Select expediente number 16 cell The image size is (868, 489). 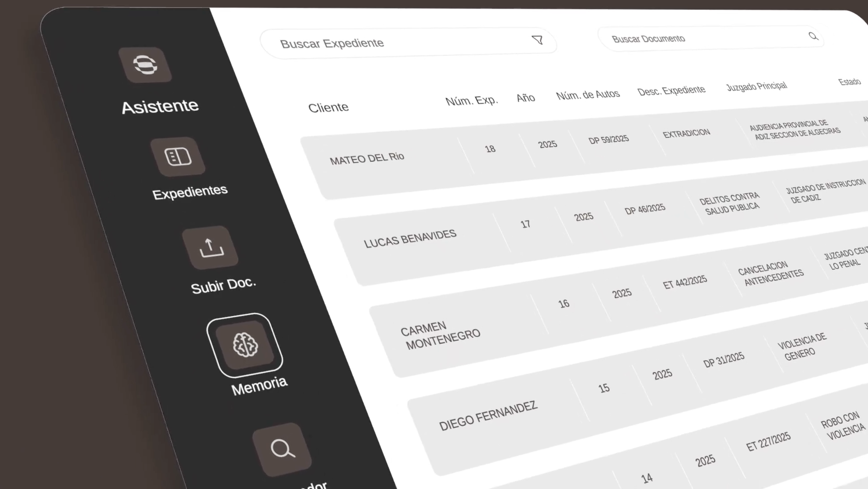(x=564, y=304)
